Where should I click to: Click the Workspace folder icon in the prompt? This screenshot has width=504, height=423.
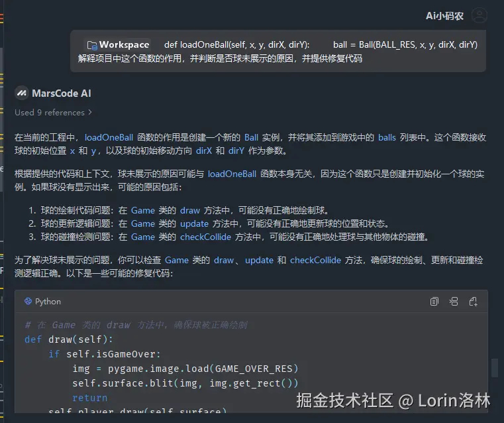[92, 45]
